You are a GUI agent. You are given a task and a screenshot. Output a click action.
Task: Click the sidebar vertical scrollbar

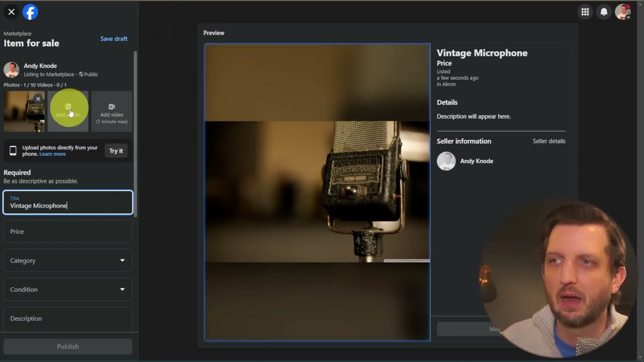pos(135,133)
